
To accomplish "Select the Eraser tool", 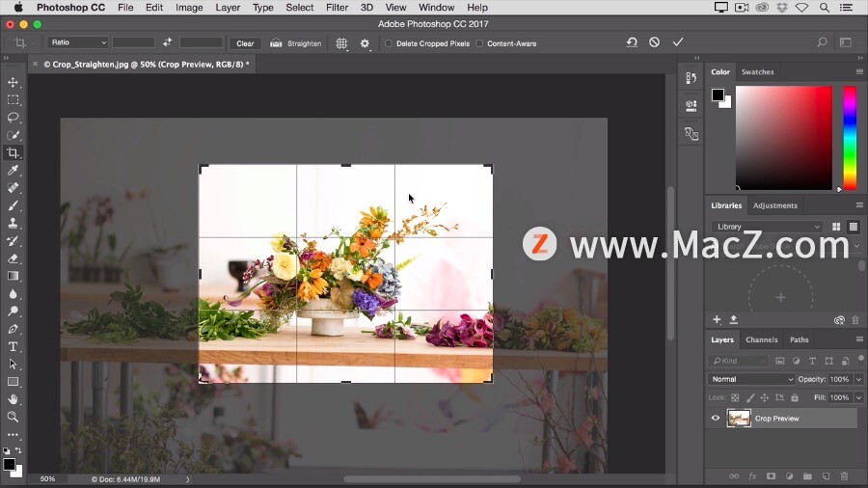I will (13, 258).
